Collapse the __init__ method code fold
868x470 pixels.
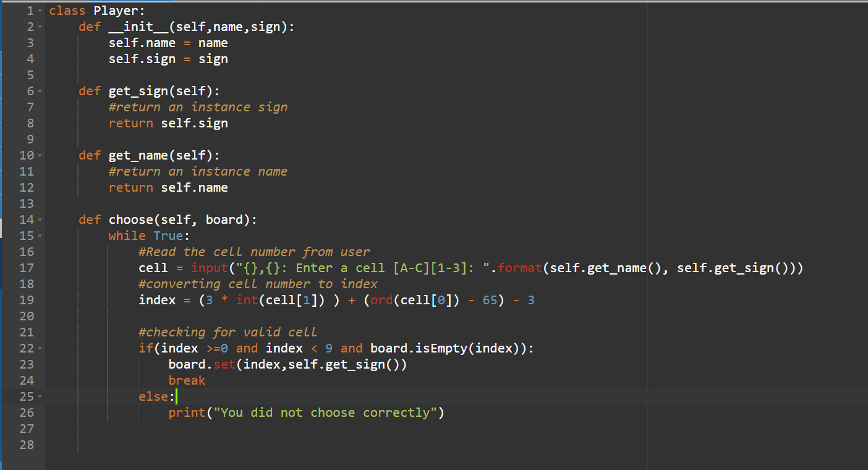point(38,26)
